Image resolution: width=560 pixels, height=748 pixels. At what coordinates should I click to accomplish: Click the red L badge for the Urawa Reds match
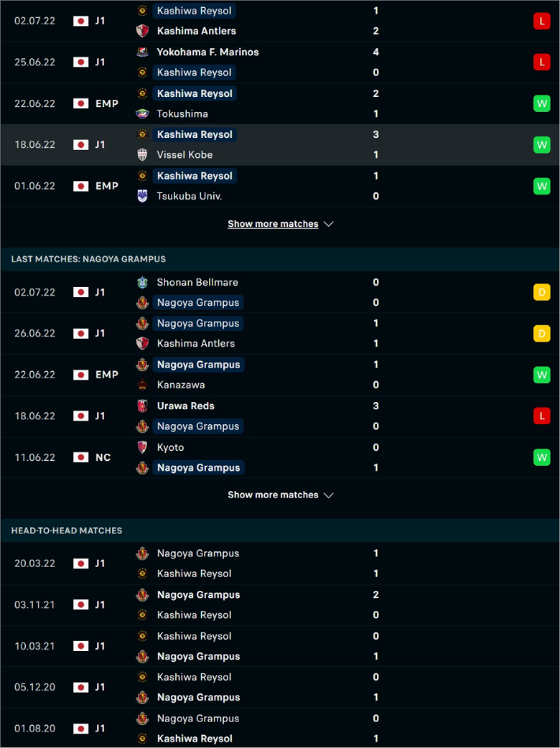(x=542, y=416)
